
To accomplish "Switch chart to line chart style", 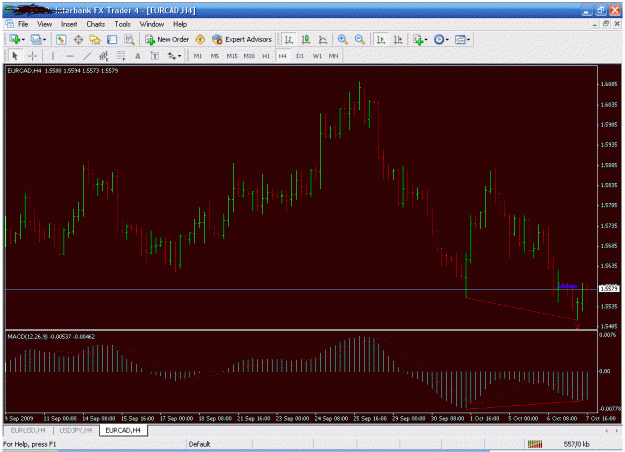I will pos(322,39).
